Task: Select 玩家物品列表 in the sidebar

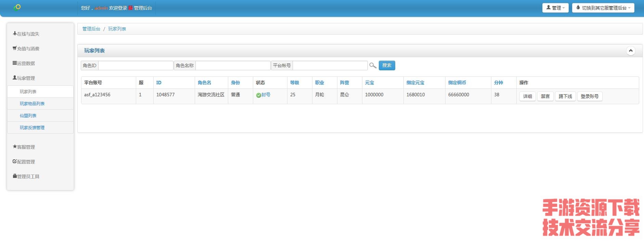Action: tap(32, 104)
